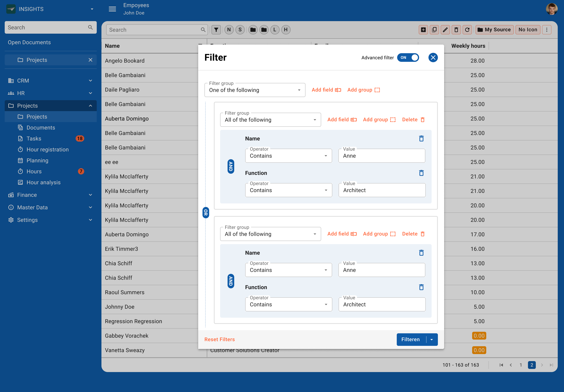
Task: Click the L circle toolbar button
Action: [275, 30]
